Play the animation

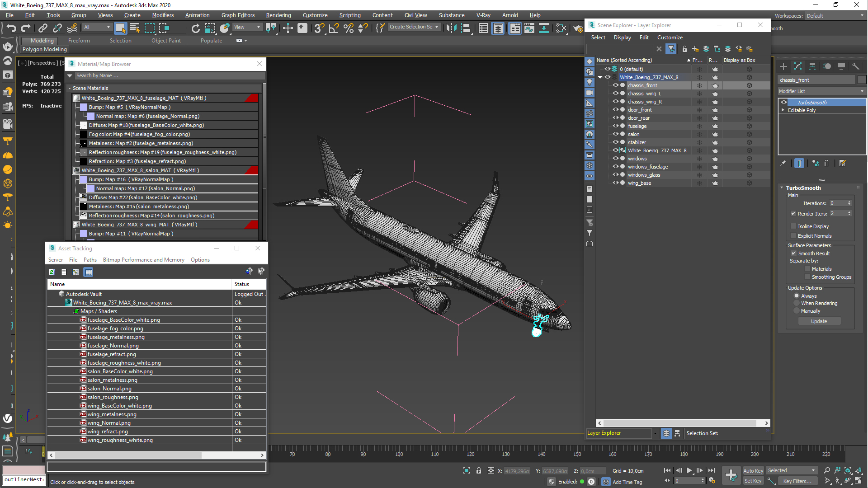[689, 470]
